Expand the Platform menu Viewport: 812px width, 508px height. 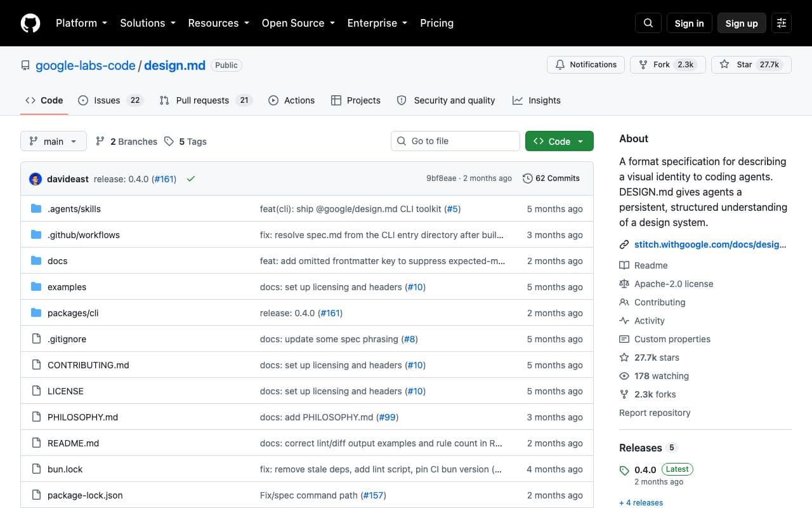tap(81, 23)
